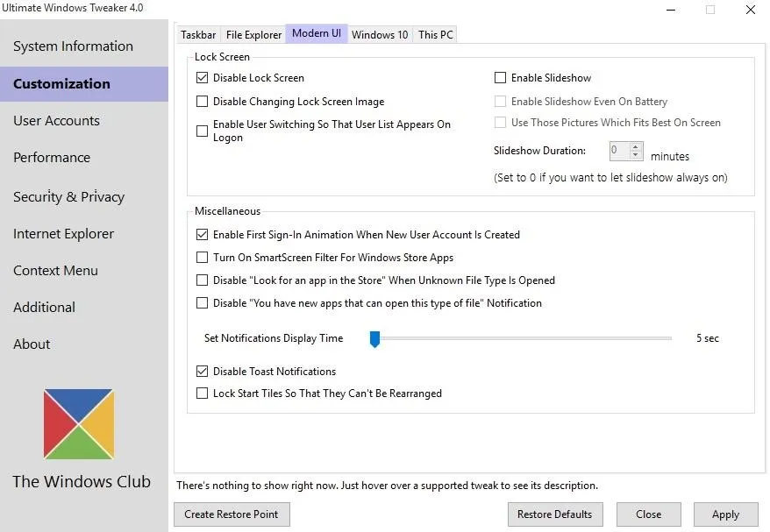Click the Close button at bottom
This screenshot has height=532, width=770.
click(x=649, y=514)
